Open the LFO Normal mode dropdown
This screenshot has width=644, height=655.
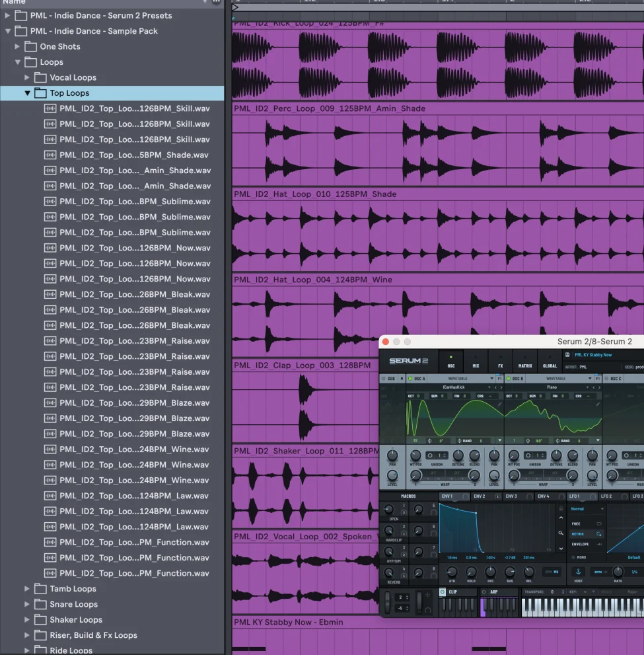point(587,509)
